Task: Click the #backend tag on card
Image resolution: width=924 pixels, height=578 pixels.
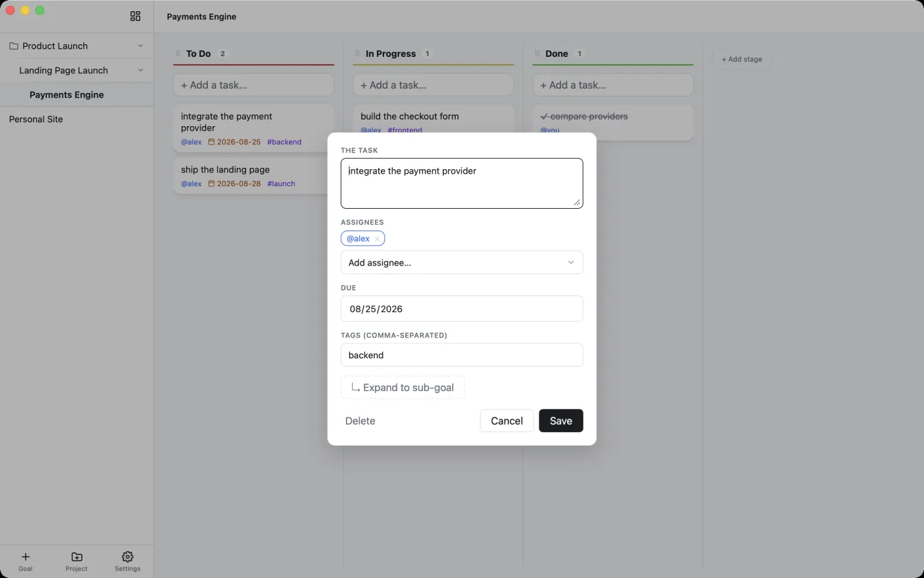Action: (x=284, y=142)
